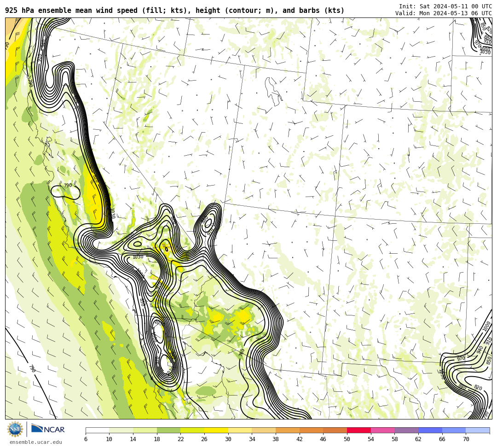Open the ensemble.ucar.edu text link

tap(36, 442)
